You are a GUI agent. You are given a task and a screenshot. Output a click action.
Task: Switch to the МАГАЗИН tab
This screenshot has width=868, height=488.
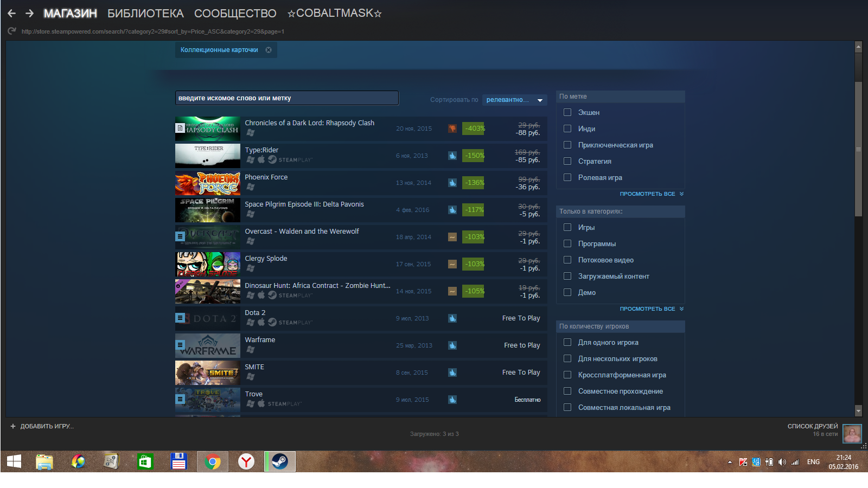pyautogui.click(x=71, y=13)
